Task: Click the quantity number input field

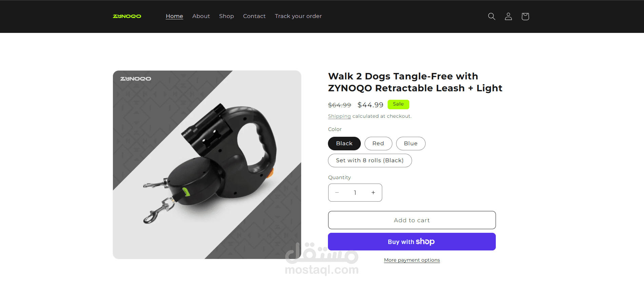Action: pos(355,192)
